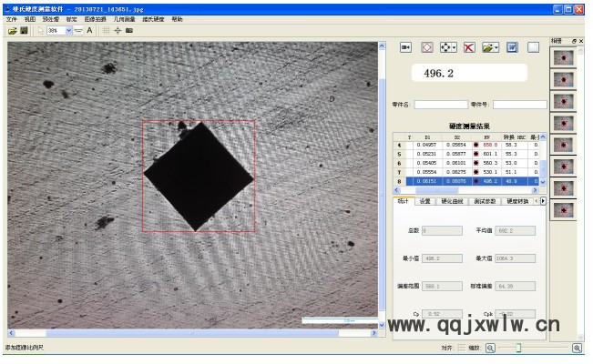The image size is (593, 364).
Task: Select the line drawing tool in toolbar
Action: [78, 31]
